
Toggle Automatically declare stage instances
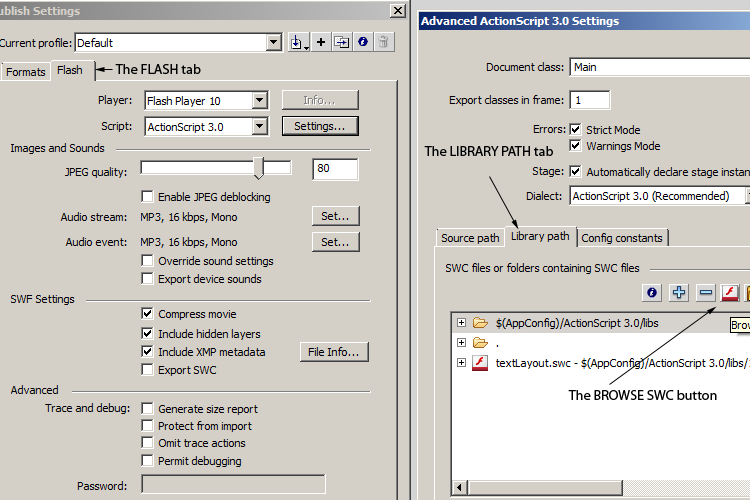[575, 171]
